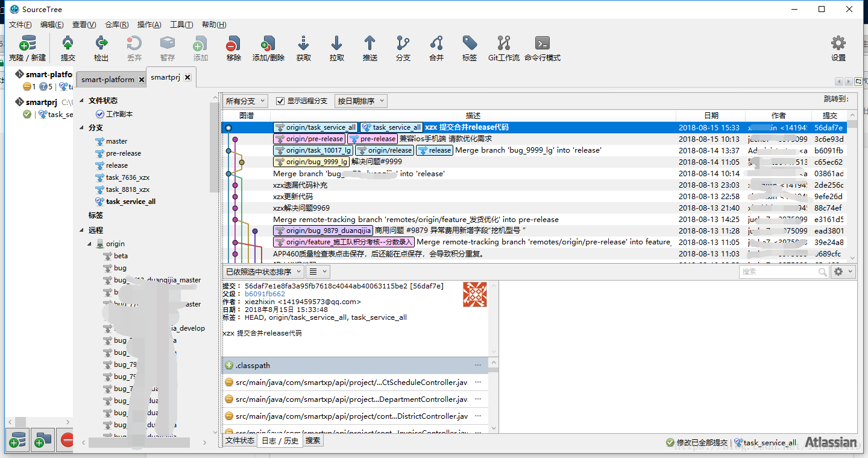
Task: Click the Commit (提交) toolbar icon
Action: 68,43
